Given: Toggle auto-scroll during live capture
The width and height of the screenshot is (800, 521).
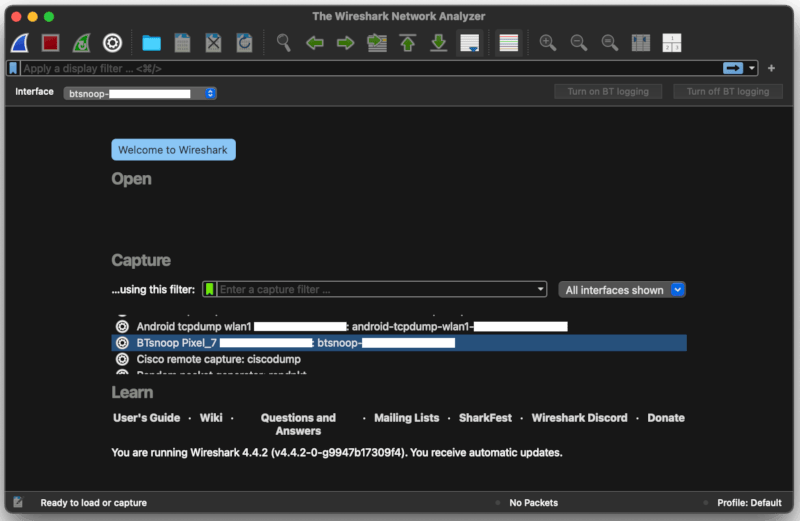Looking at the screenshot, I should click(x=469, y=43).
